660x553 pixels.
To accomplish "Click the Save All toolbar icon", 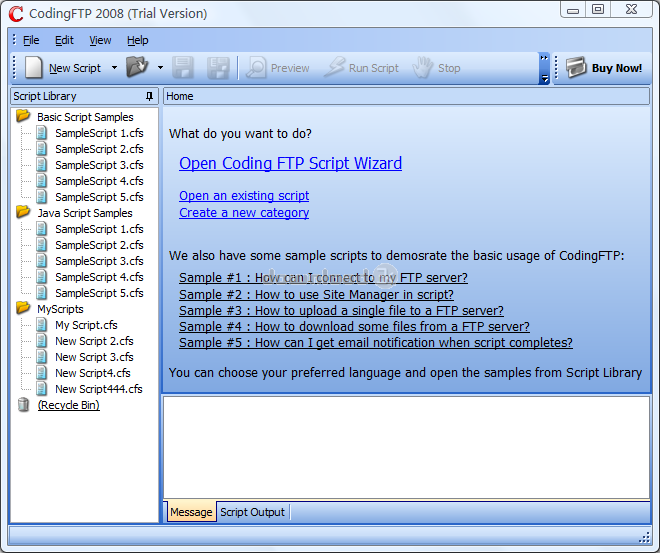I will pos(218,68).
